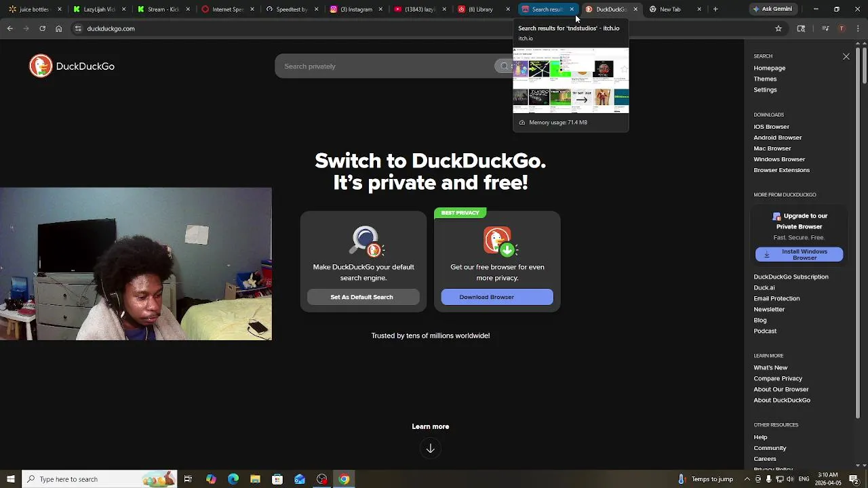The height and width of the screenshot is (488, 868).
Task: Open Android Browser download link
Action: 777,138
